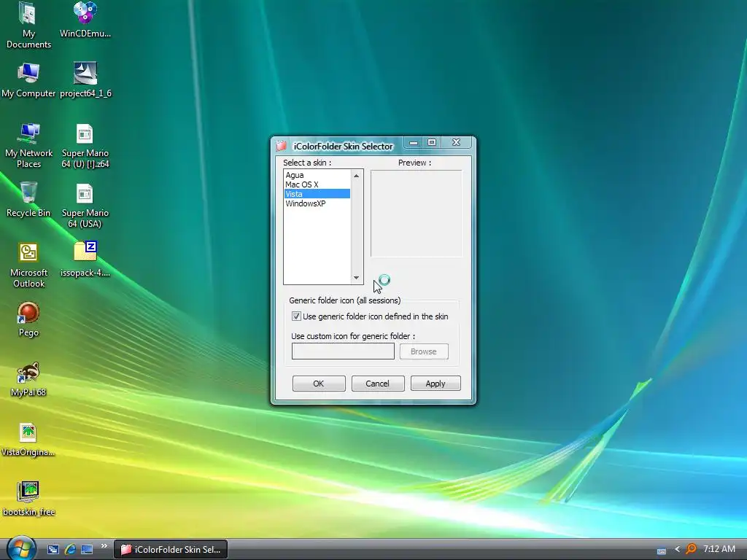Show hidden tray icons arrow
The height and width of the screenshot is (560, 747).
677,549
